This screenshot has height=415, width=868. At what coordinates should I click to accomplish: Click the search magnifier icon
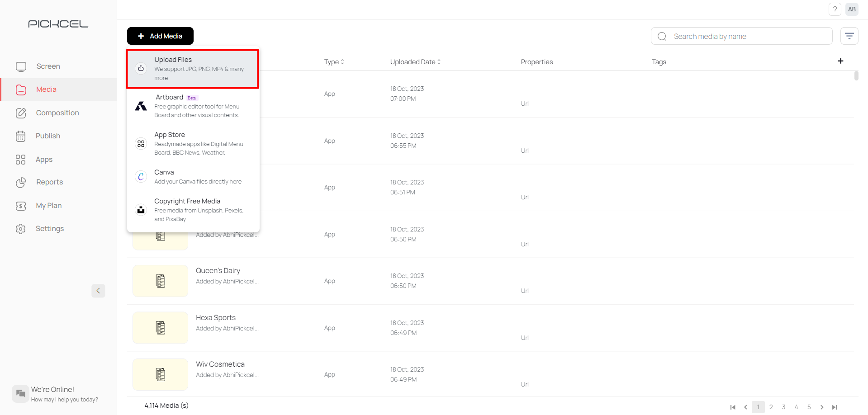662,36
